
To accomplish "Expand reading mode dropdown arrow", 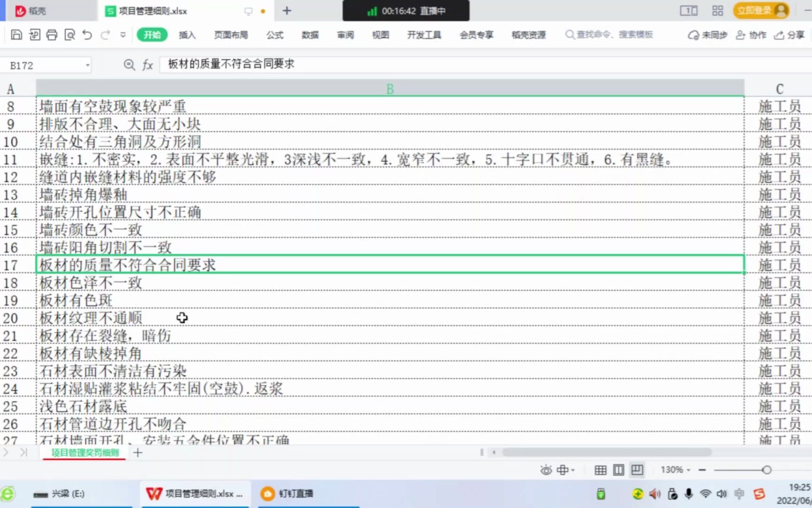I will 573,470.
